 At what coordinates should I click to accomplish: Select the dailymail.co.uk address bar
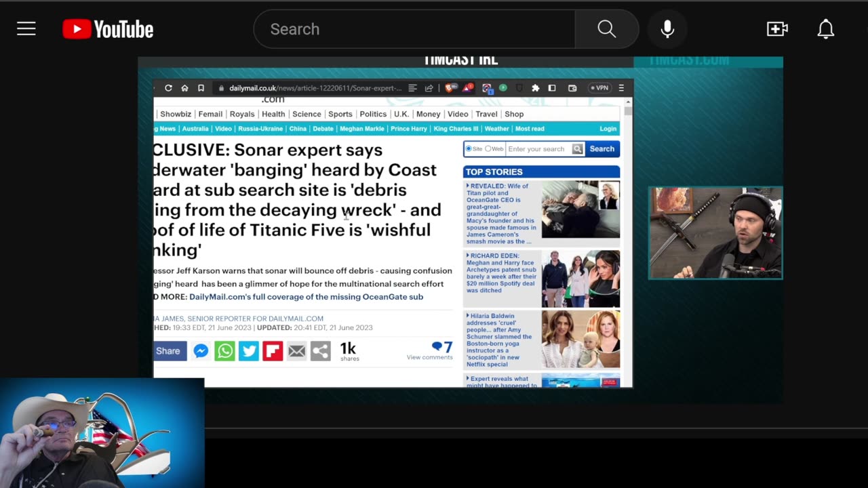coord(315,88)
